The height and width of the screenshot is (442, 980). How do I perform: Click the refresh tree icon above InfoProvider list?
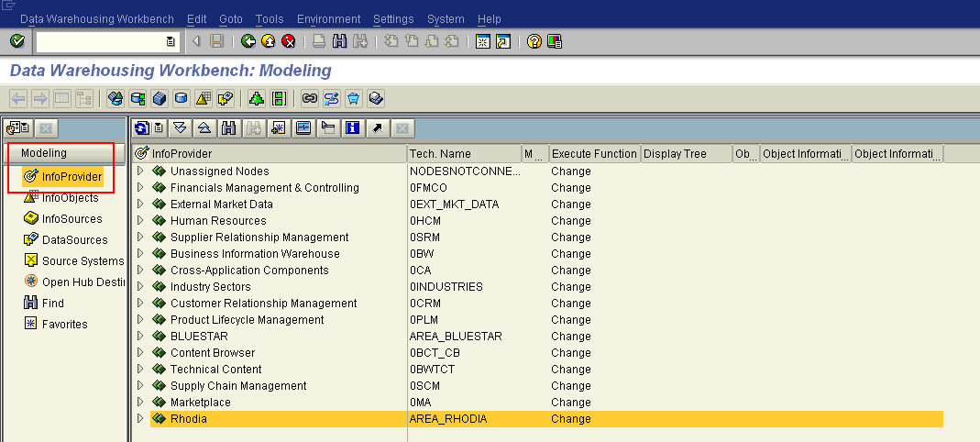(x=142, y=127)
